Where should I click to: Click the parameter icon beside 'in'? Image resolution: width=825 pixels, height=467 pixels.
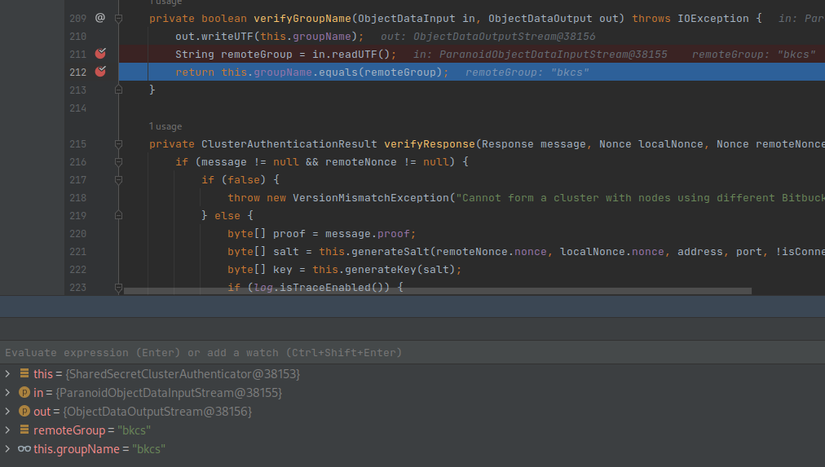[x=24, y=392]
